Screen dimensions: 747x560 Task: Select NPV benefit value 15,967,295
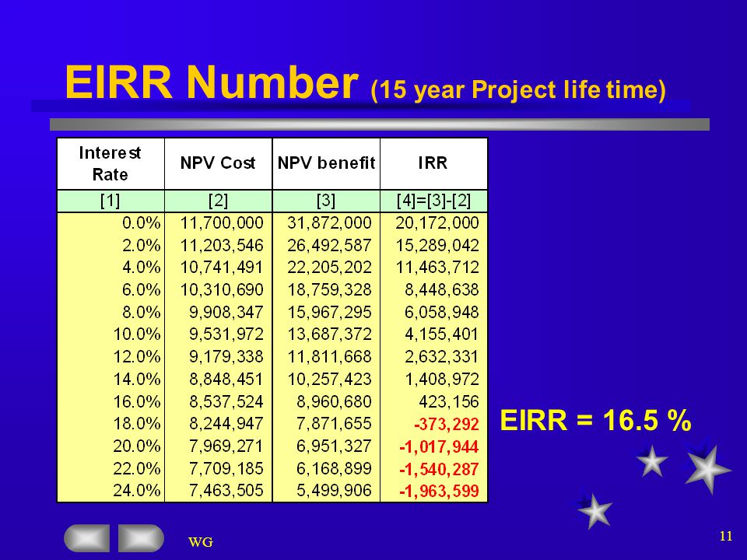click(329, 313)
